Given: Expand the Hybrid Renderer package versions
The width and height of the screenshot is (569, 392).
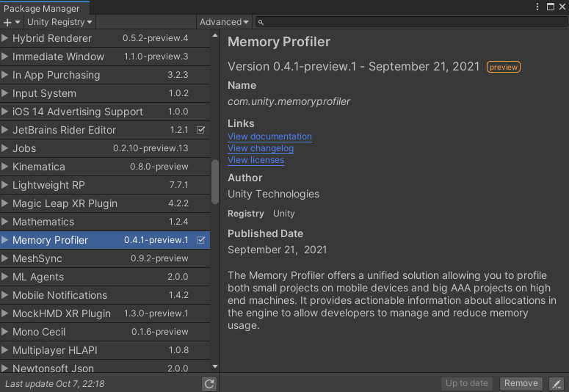Looking at the screenshot, I should pos(4,37).
